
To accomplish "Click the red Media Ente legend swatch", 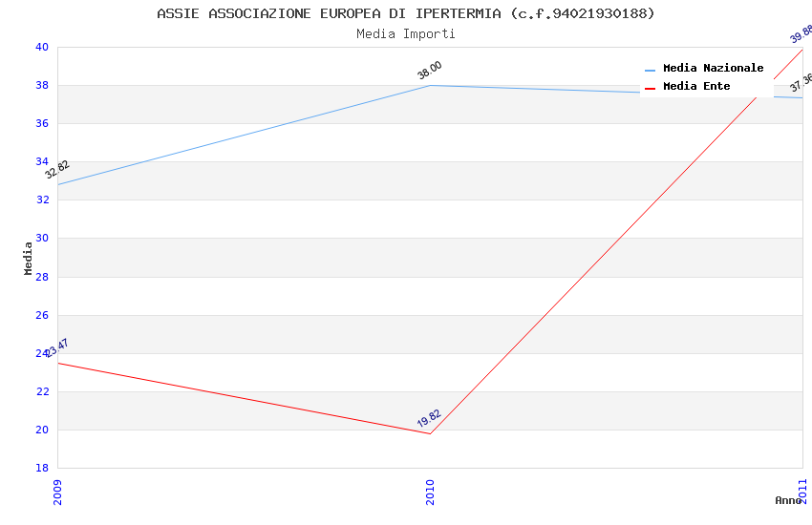I will [x=651, y=88].
